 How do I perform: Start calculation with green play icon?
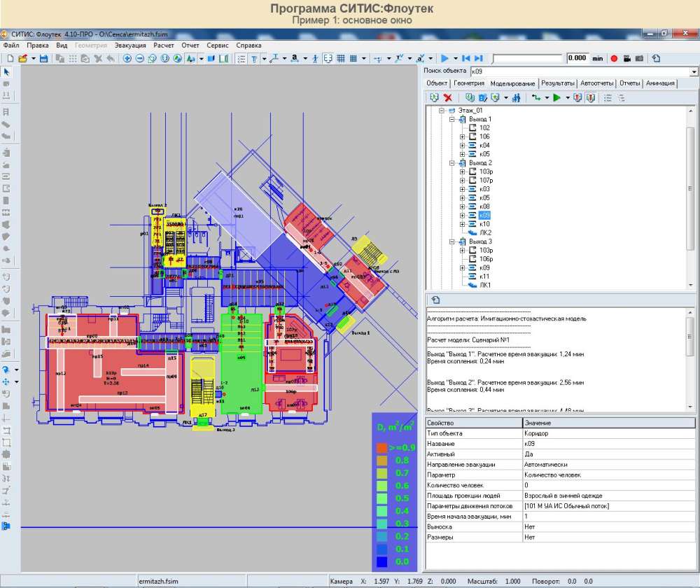click(556, 98)
